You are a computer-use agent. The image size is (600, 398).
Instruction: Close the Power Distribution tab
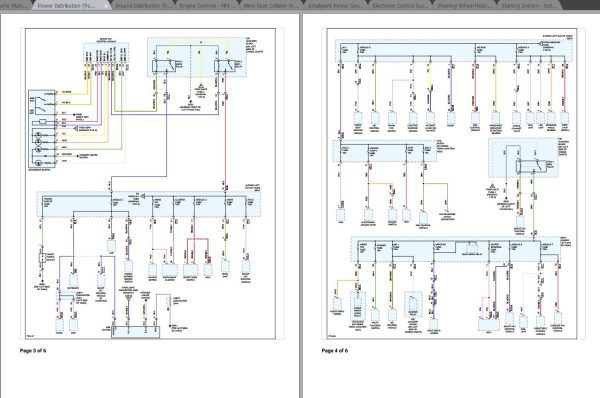pos(105,6)
